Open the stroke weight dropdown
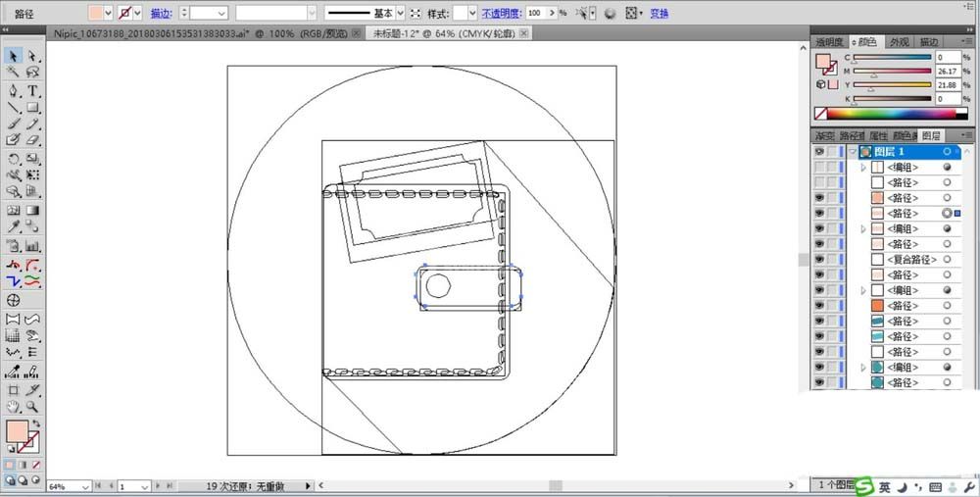Viewport: 980px width, 497px height. [221, 13]
